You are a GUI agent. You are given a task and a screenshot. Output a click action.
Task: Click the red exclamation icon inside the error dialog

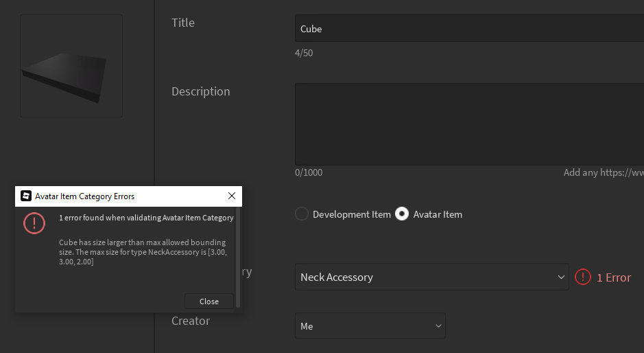pyautogui.click(x=34, y=223)
